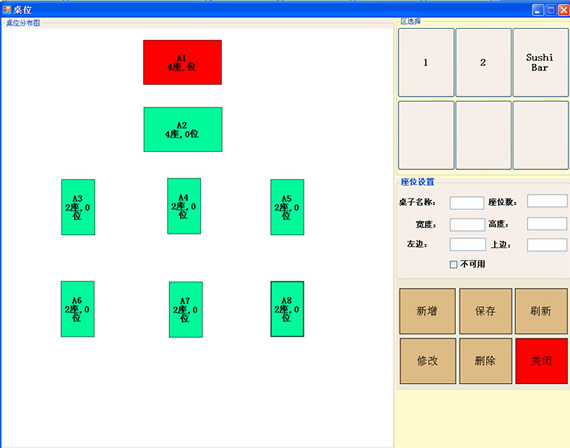Select the A7 table

186,309
